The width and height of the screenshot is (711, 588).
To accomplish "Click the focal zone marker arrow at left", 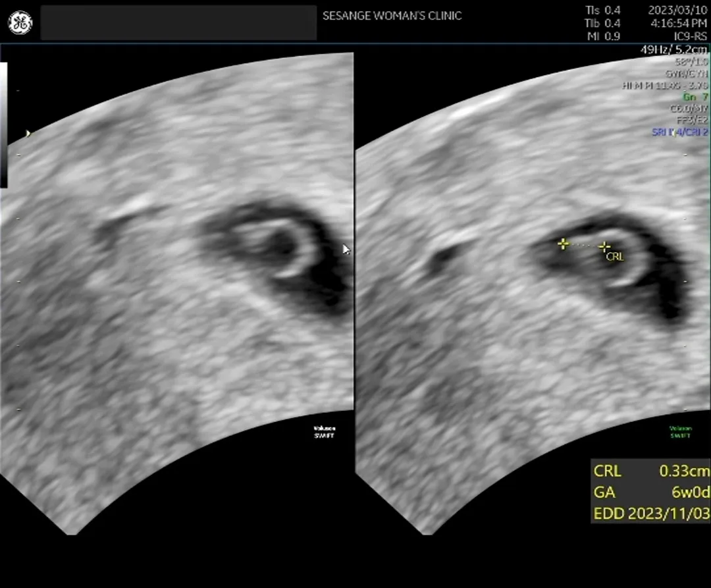I will coord(28,133).
